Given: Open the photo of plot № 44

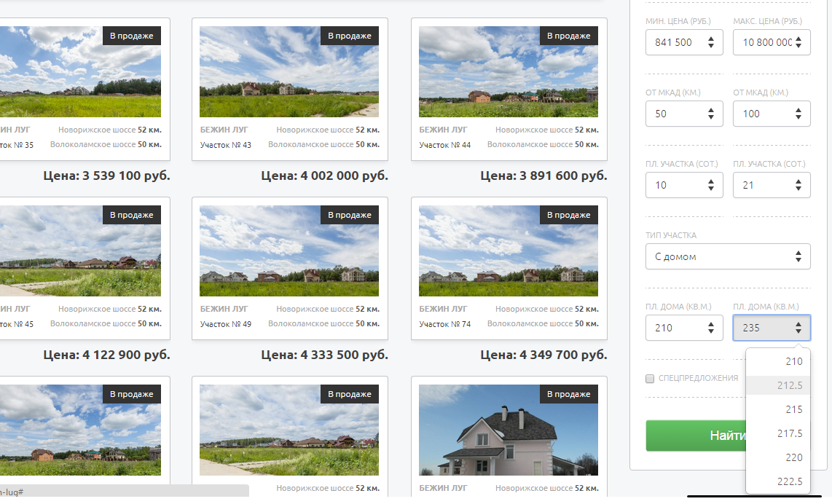Looking at the screenshot, I should click(508, 72).
